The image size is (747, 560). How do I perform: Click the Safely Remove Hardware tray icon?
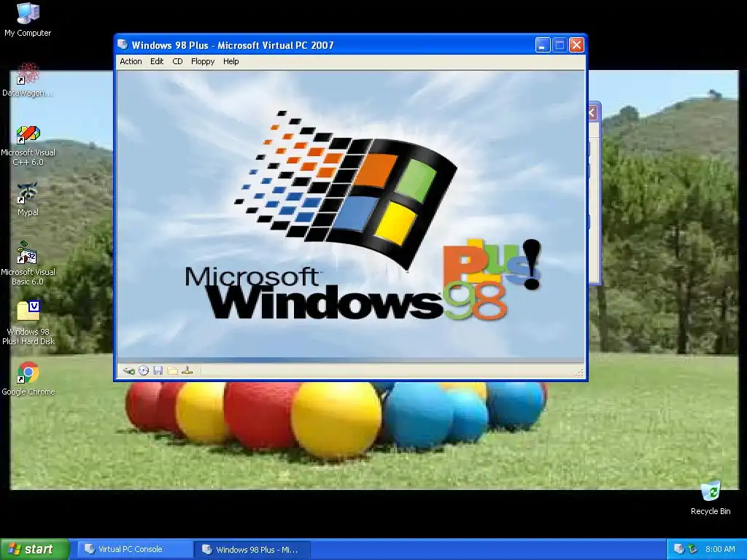point(693,549)
